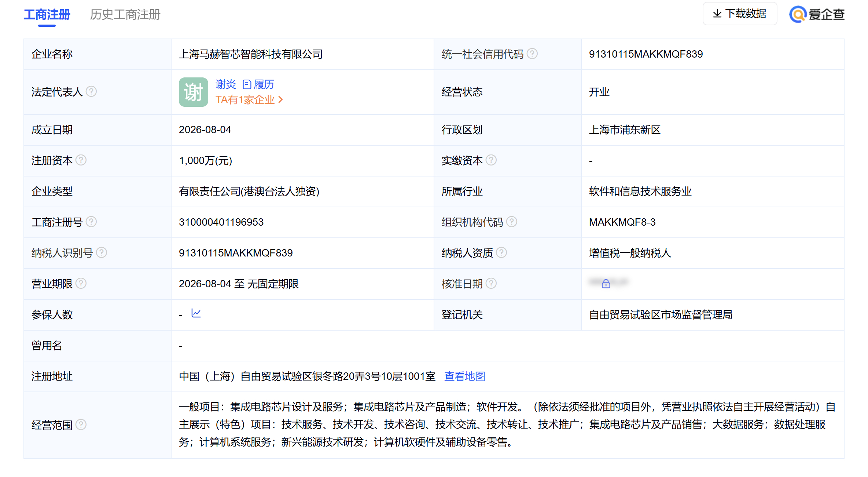Click the 下载数据 button
868x477 pixels.
pyautogui.click(x=740, y=14)
